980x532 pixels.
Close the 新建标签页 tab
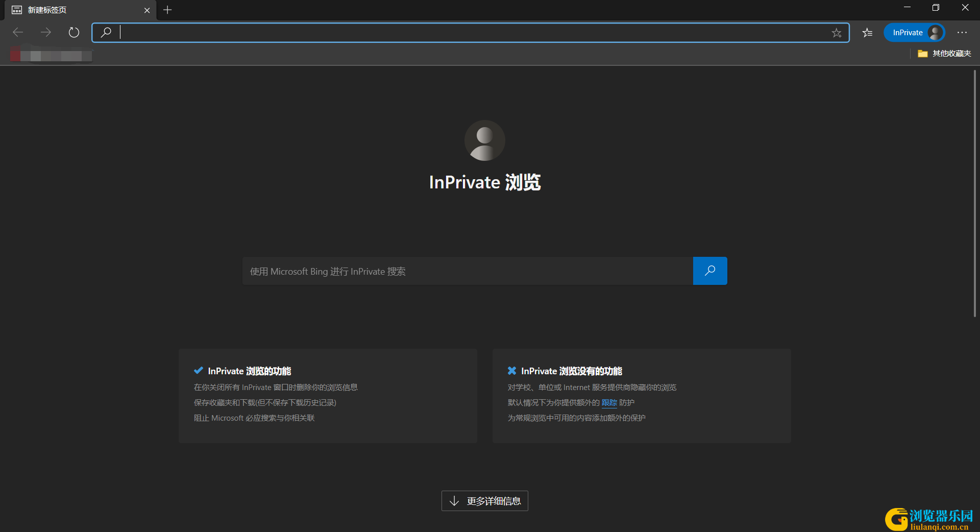(x=147, y=10)
